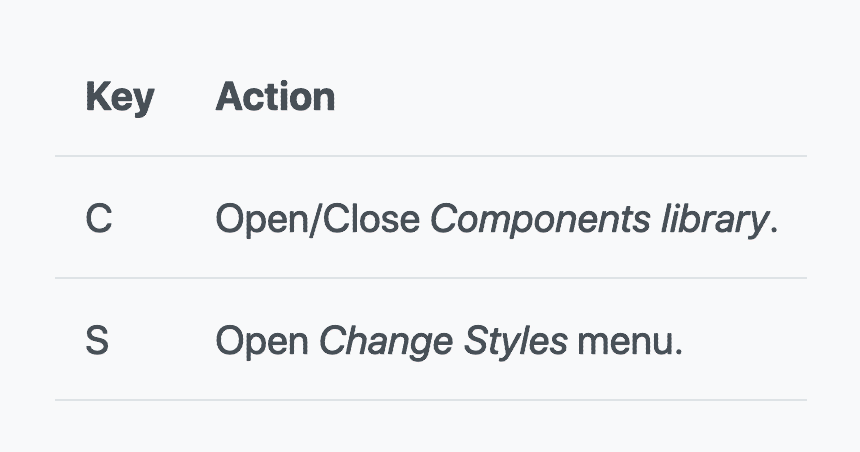Click the word Components in italics

[x=540, y=220]
